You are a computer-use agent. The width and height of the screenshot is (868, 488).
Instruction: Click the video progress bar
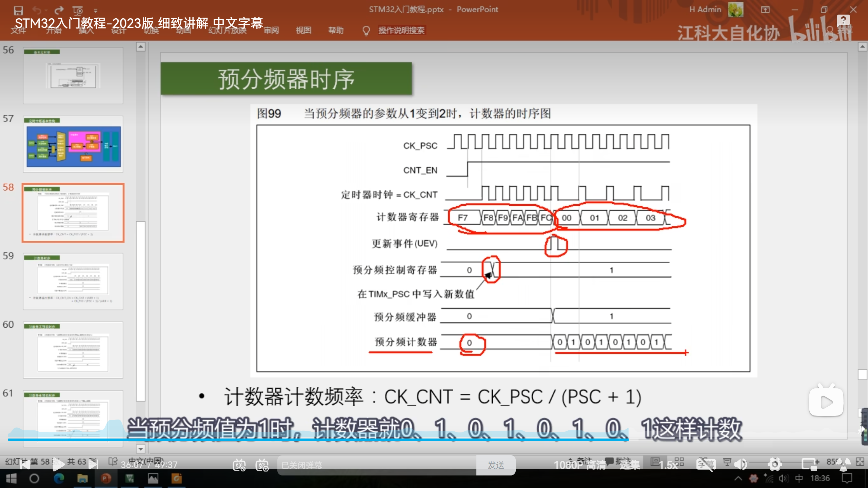pyautogui.click(x=407, y=440)
